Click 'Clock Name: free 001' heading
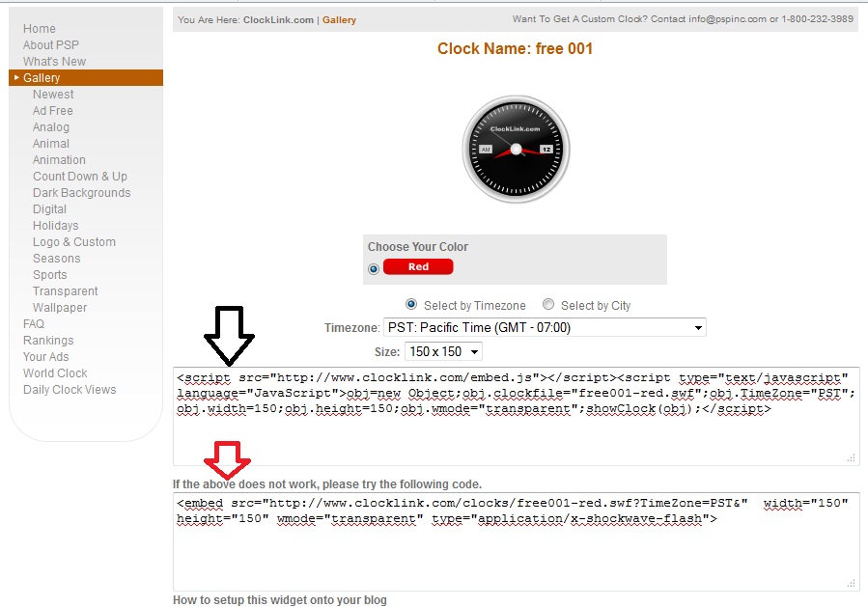The width and height of the screenshot is (868, 607). click(515, 48)
